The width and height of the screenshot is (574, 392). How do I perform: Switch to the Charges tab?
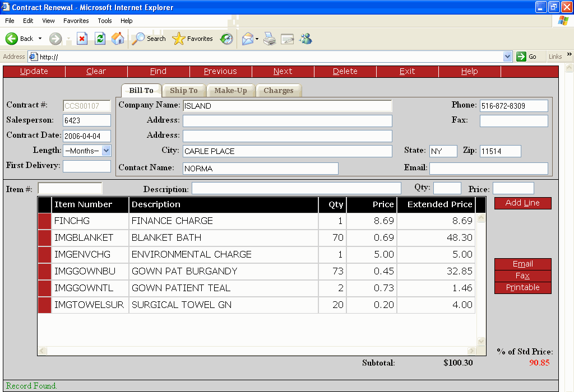click(x=279, y=90)
